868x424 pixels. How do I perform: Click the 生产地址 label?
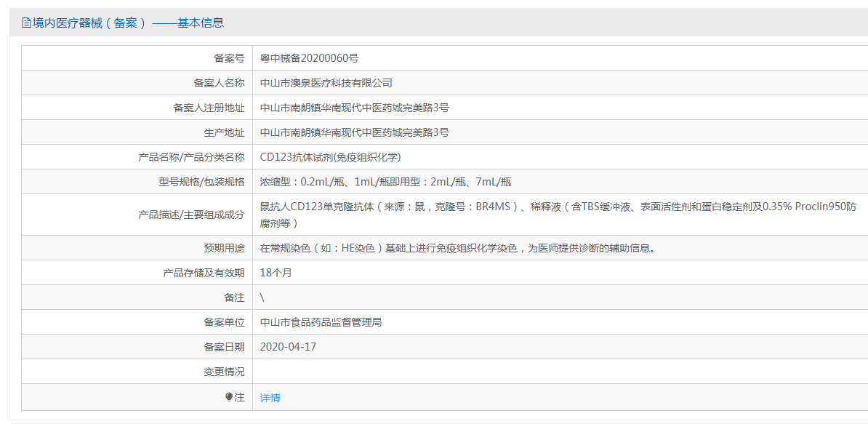tap(224, 132)
